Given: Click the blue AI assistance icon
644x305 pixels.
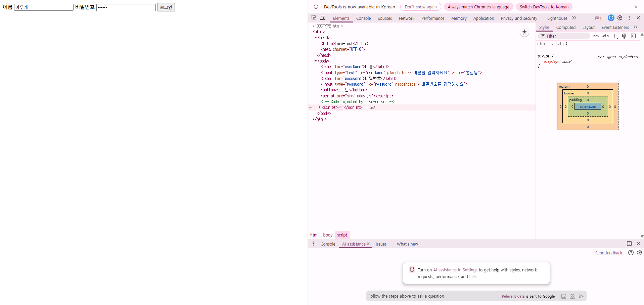Looking at the screenshot, I should tap(611, 18).
